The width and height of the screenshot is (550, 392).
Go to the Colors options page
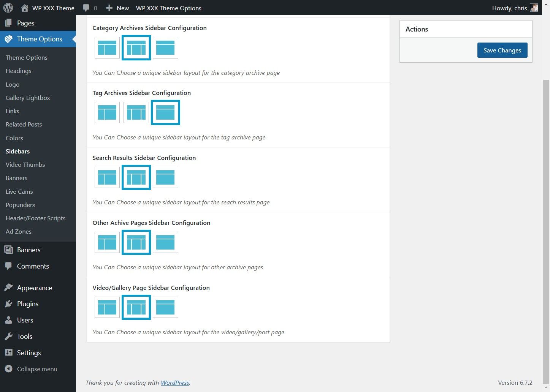pos(14,138)
